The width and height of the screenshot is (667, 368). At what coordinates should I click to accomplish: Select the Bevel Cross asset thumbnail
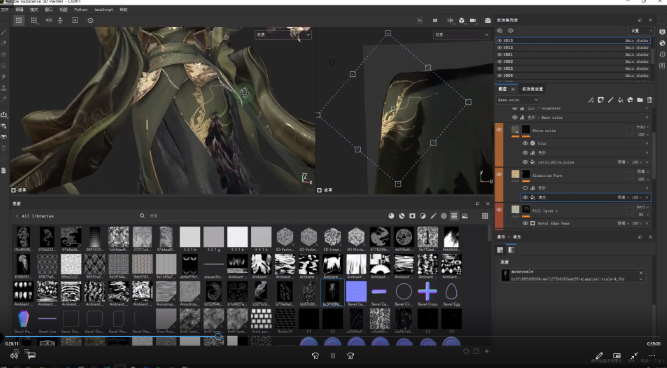click(428, 292)
